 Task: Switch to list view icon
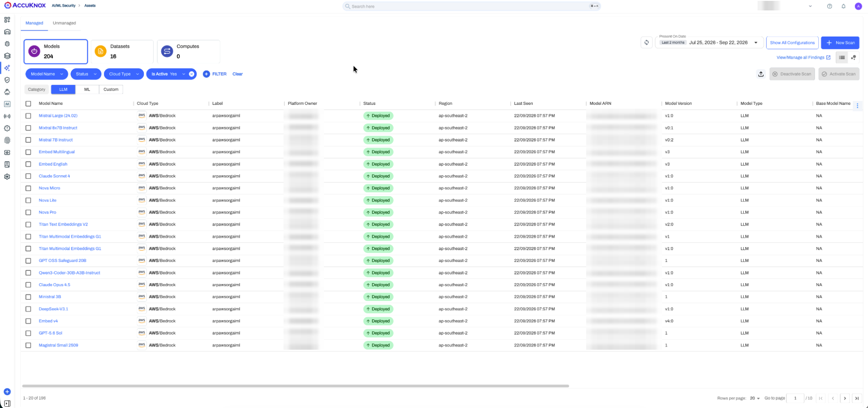(842, 57)
